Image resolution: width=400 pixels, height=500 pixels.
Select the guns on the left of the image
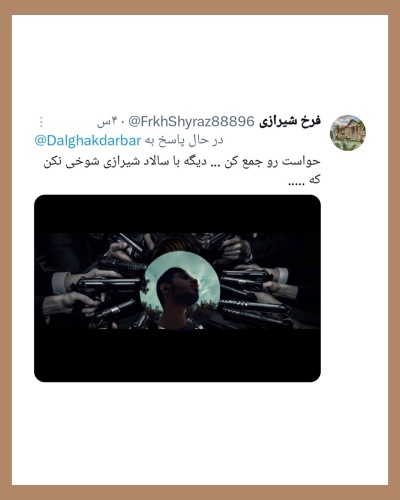95,282
